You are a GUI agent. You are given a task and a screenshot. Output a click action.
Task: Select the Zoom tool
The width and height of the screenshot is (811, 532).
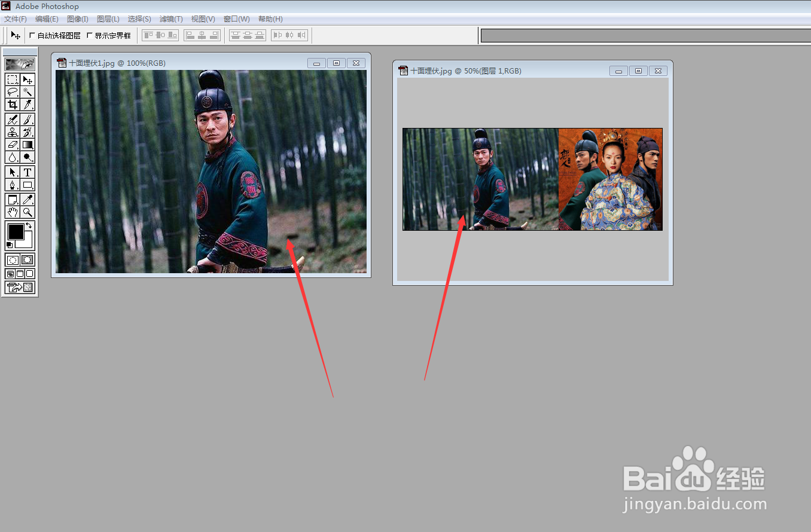pos(28,212)
